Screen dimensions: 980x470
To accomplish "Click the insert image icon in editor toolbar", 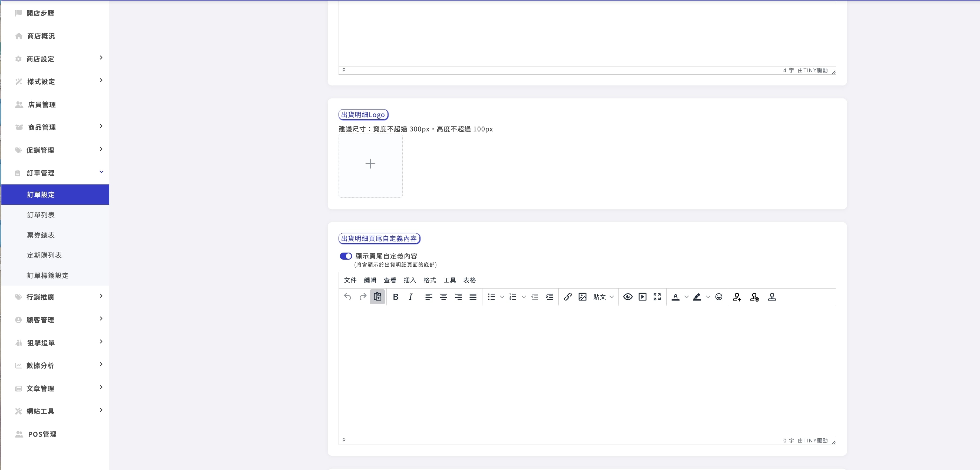I will click(x=582, y=297).
